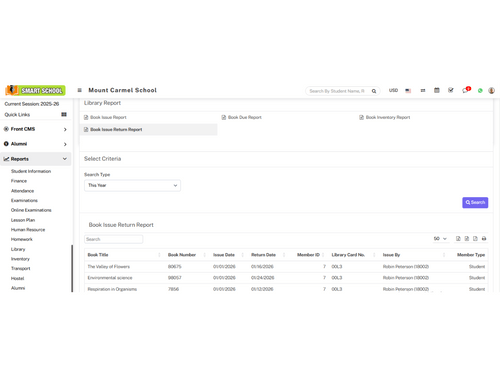Click the purple Search button

475,203
